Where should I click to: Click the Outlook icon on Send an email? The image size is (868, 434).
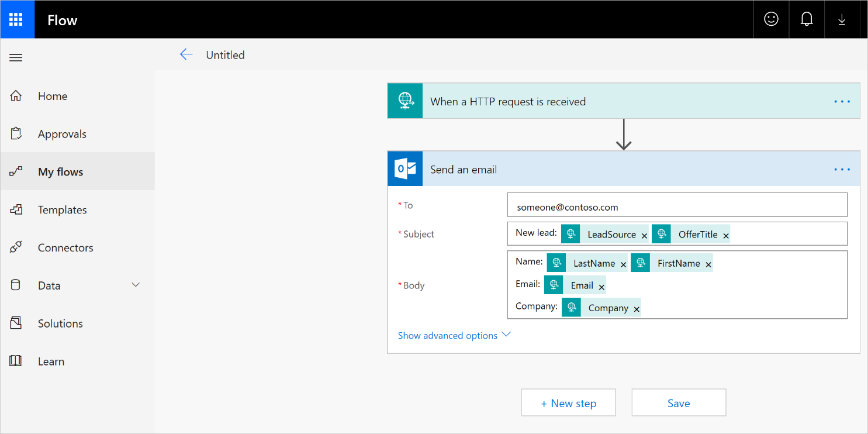click(x=405, y=169)
